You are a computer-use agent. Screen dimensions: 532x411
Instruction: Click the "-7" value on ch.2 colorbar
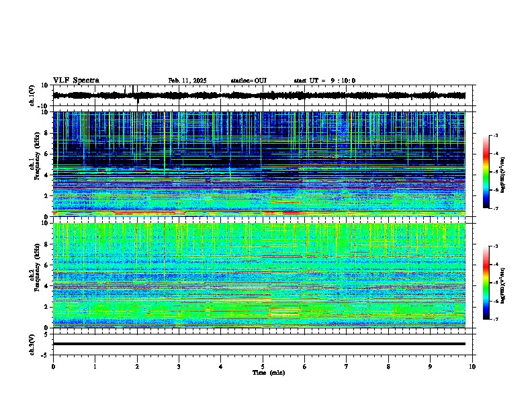[495, 319]
